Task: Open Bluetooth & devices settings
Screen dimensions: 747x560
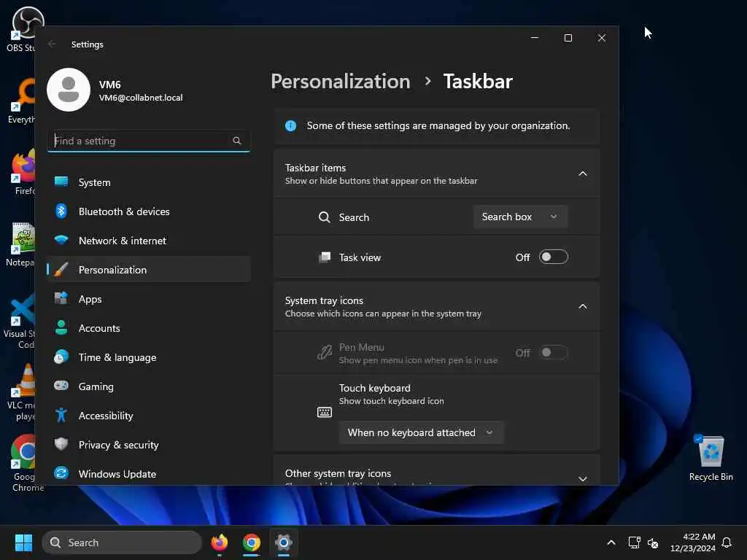Action: click(149, 211)
